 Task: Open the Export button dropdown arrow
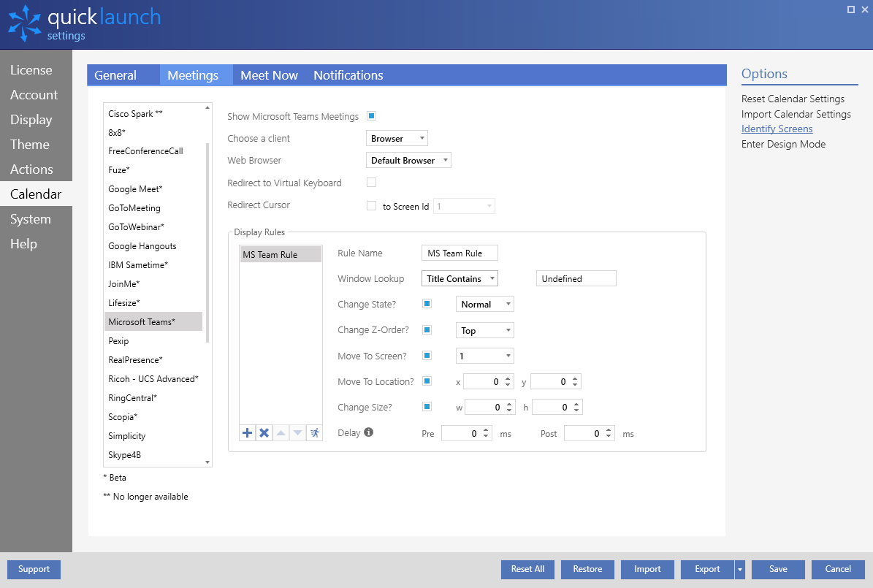740,570
